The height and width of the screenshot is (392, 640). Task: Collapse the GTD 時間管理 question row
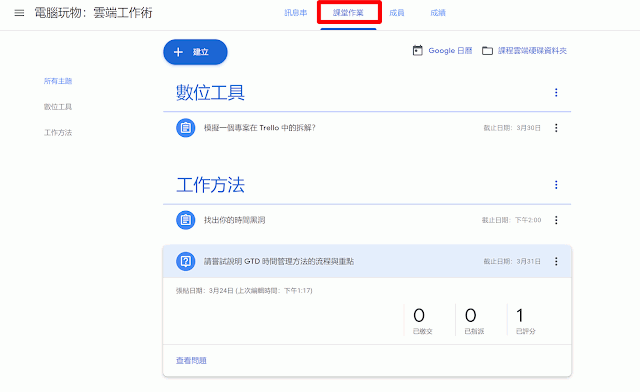tap(367, 261)
